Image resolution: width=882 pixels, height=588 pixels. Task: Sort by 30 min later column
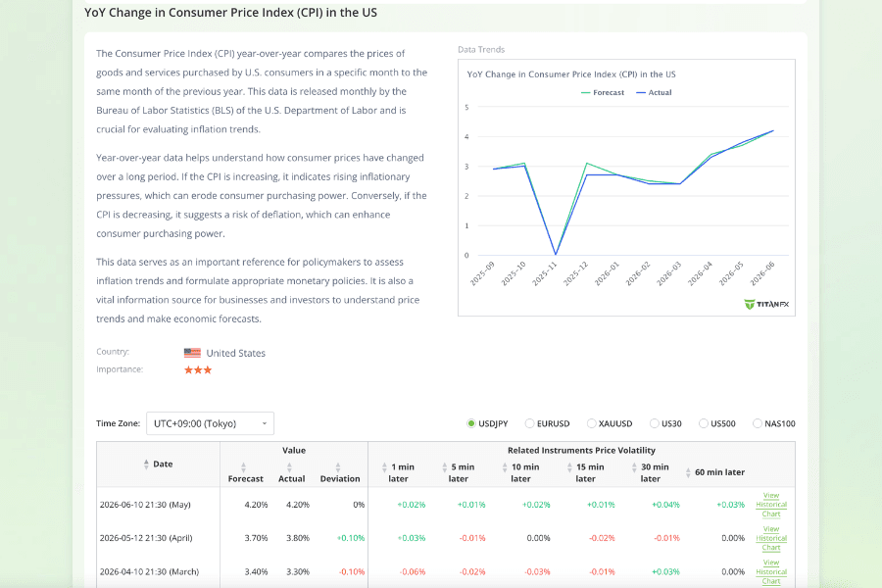click(634, 467)
